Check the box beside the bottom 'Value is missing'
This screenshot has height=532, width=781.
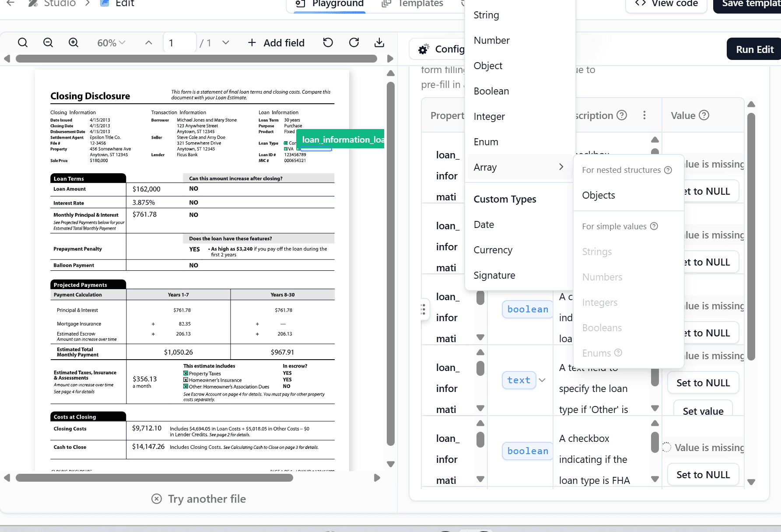coord(666,447)
